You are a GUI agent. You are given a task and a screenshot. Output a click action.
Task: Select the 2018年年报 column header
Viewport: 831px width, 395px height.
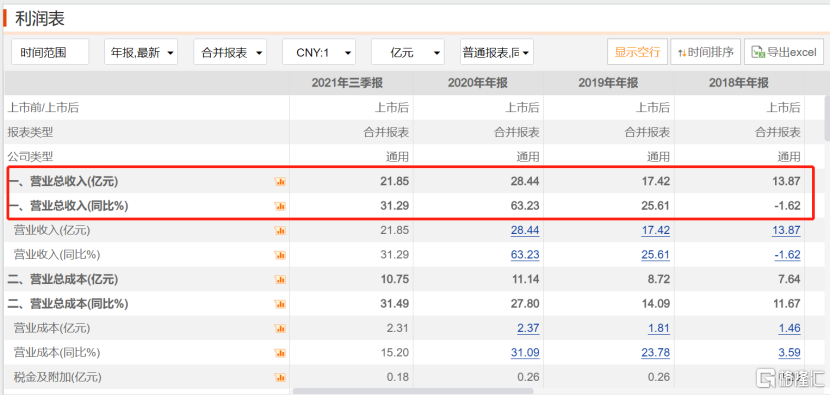point(739,83)
